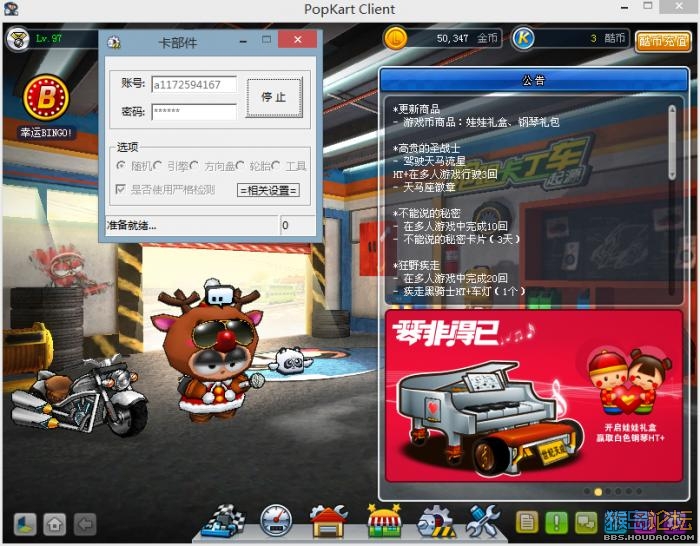
Task: Click the player rank badge beside Lv. 97
Action: pyautogui.click(x=18, y=39)
